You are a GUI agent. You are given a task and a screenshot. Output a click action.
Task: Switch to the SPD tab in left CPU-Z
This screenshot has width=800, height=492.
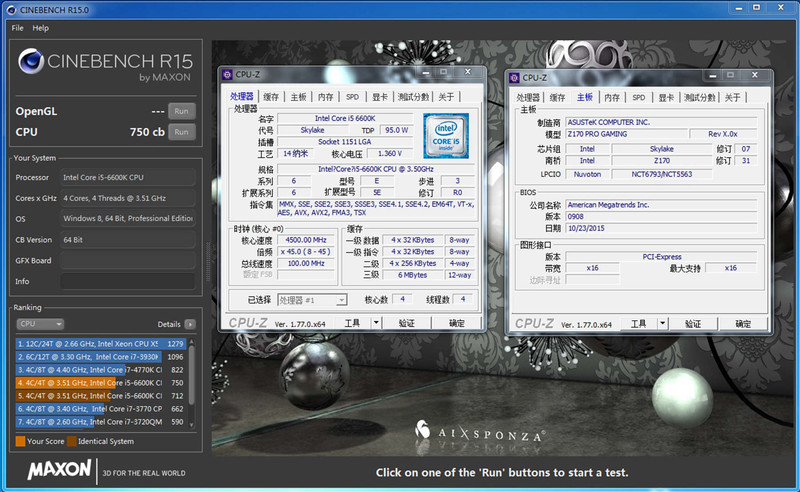coord(353,96)
